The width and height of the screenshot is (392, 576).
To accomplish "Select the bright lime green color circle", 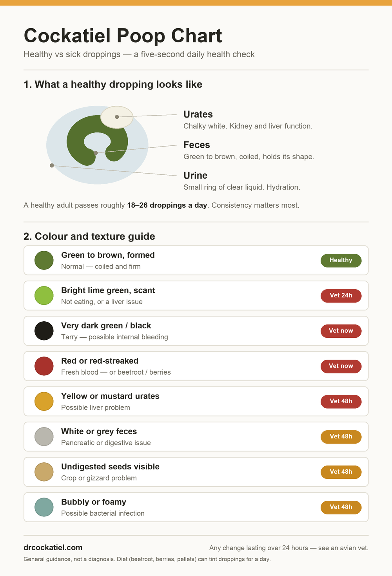I will (x=44, y=296).
